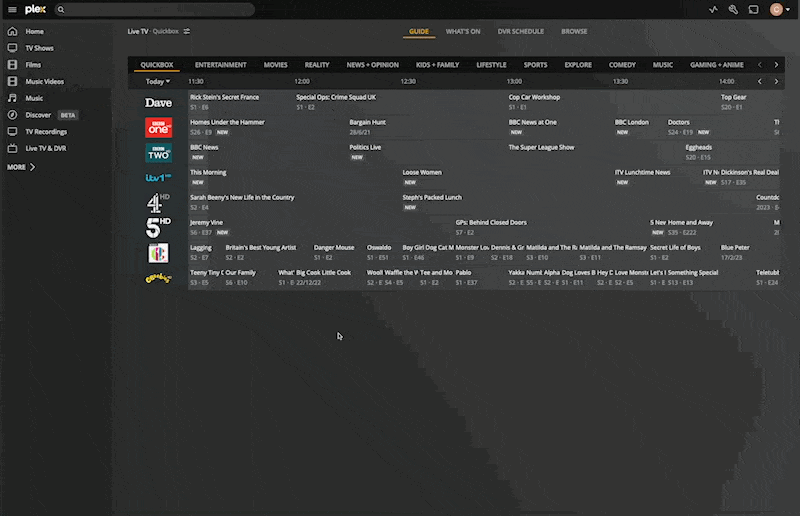Click Live TV breadcrumb text

pos(138,31)
